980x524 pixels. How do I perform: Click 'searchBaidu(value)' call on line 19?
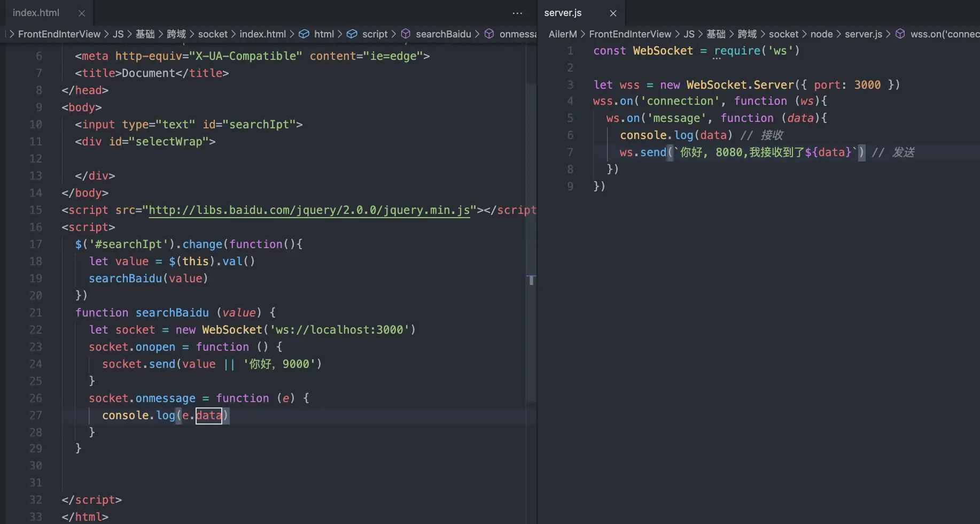pos(149,279)
